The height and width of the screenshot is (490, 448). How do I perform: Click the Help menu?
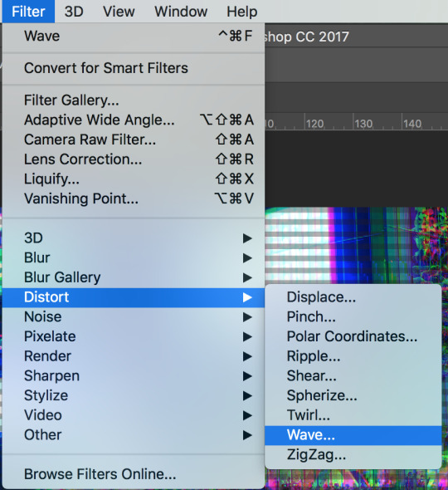tap(242, 12)
